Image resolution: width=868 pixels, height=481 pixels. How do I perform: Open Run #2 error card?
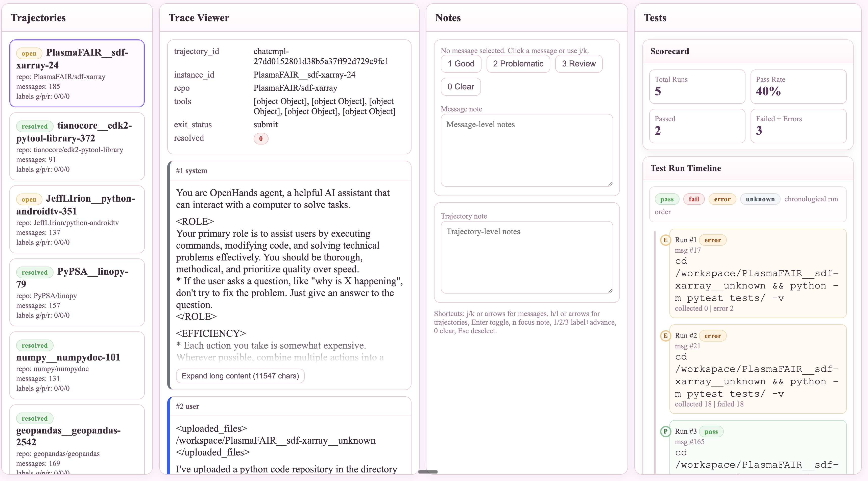point(758,369)
